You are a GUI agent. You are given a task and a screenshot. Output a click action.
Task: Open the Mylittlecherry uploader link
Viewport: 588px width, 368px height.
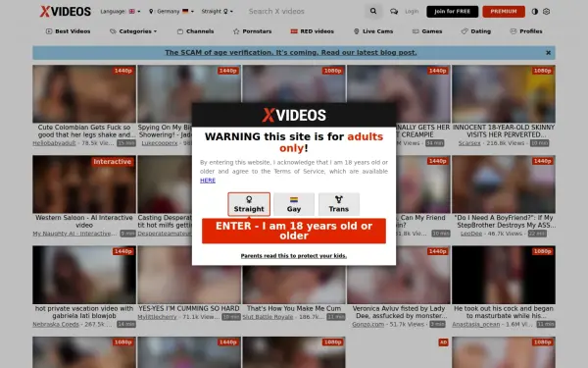click(157, 317)
